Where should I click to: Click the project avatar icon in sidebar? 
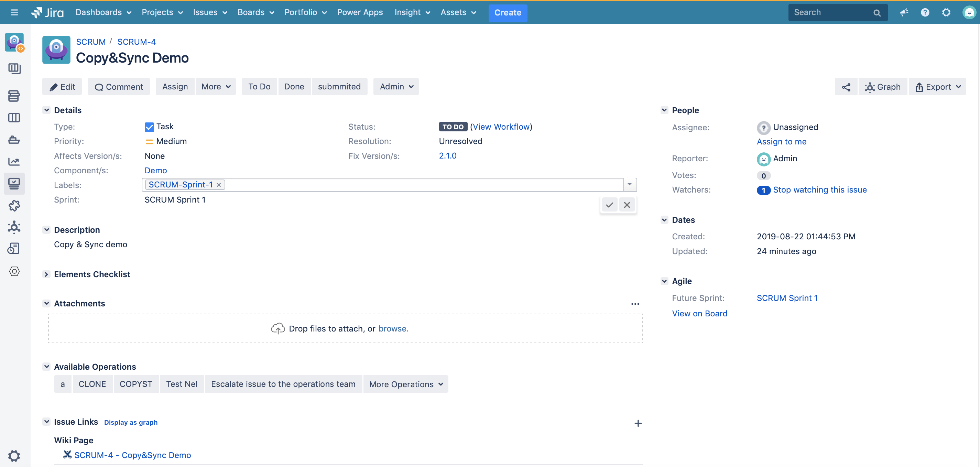pyautogui.click(x=14, y=42)
